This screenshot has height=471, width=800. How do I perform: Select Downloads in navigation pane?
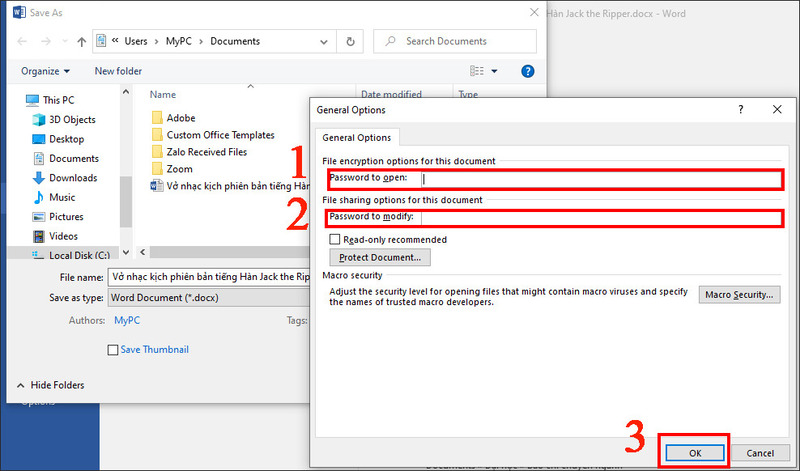coord(73,178)
